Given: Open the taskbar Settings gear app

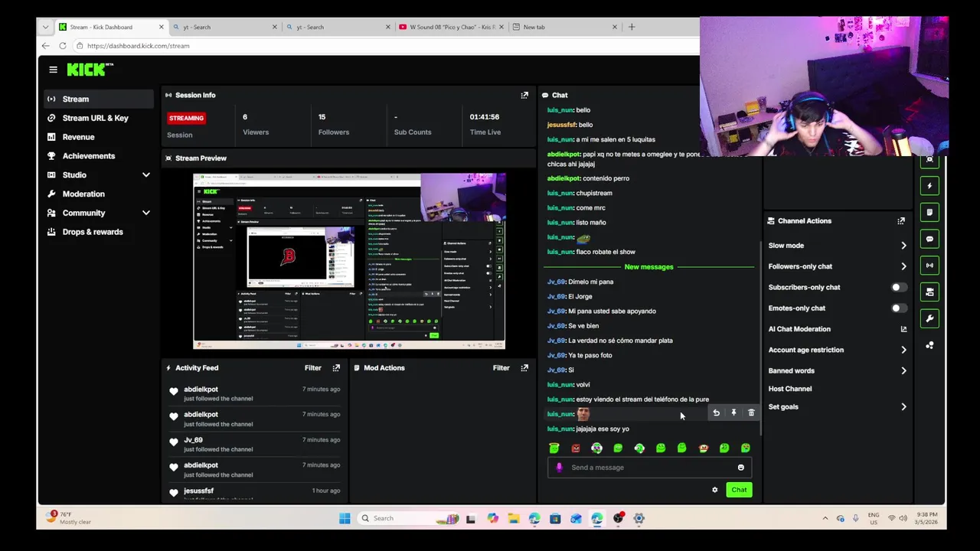Looking at the screenshot, I should point(639,518).
